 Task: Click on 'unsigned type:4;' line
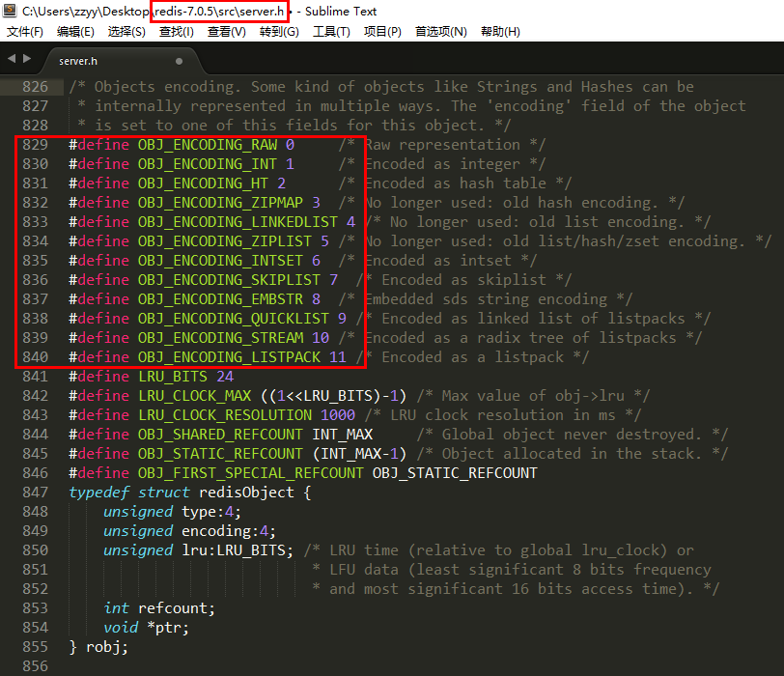coord(172,512)
